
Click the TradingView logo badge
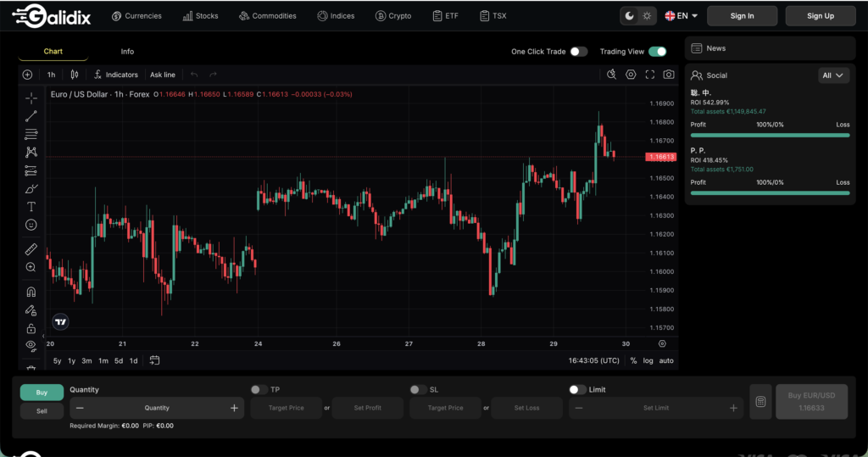[60, 322]
